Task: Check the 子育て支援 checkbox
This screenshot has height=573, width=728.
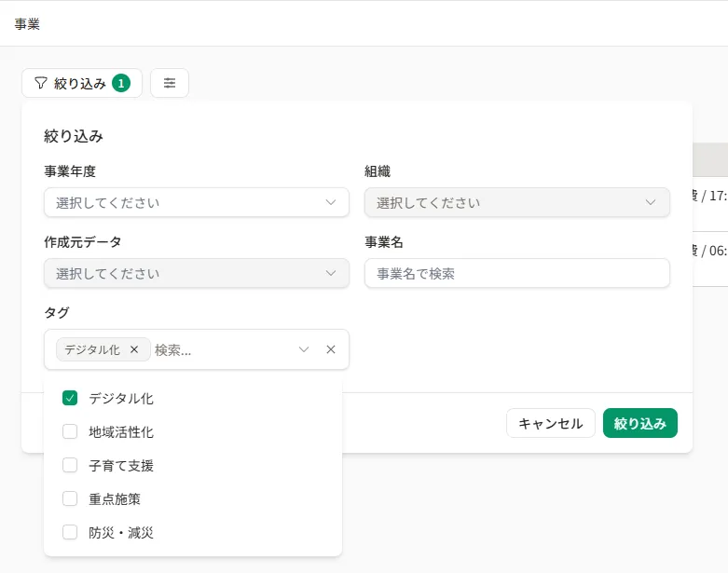Action: click(x=70, y=465)
